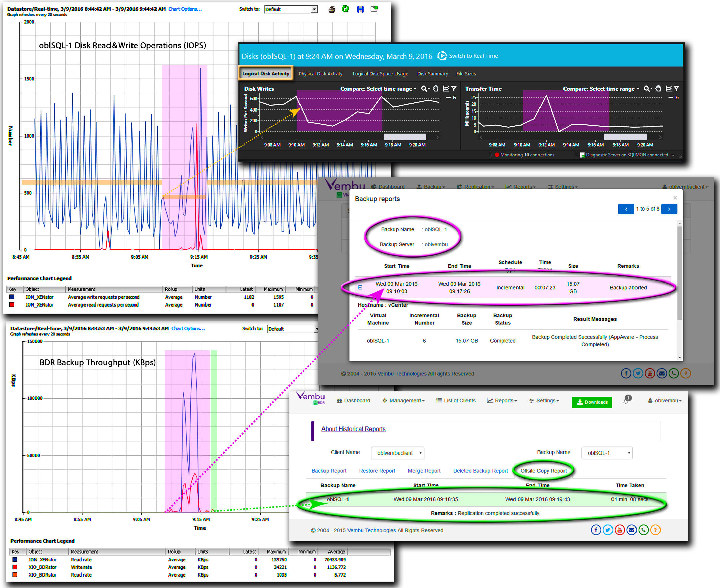Click the Vembu BDR logo
This screenshot has height=588, width=720.
(x=311, y=398)
